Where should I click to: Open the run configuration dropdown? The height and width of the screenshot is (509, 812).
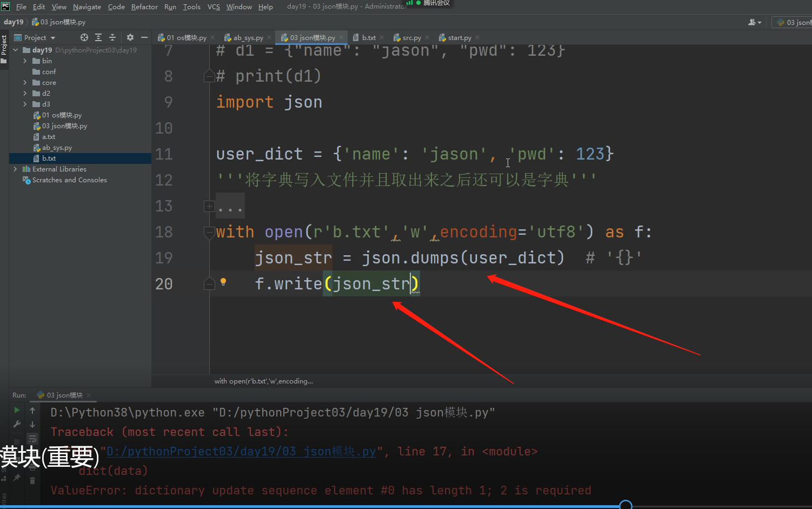(794, 22)
